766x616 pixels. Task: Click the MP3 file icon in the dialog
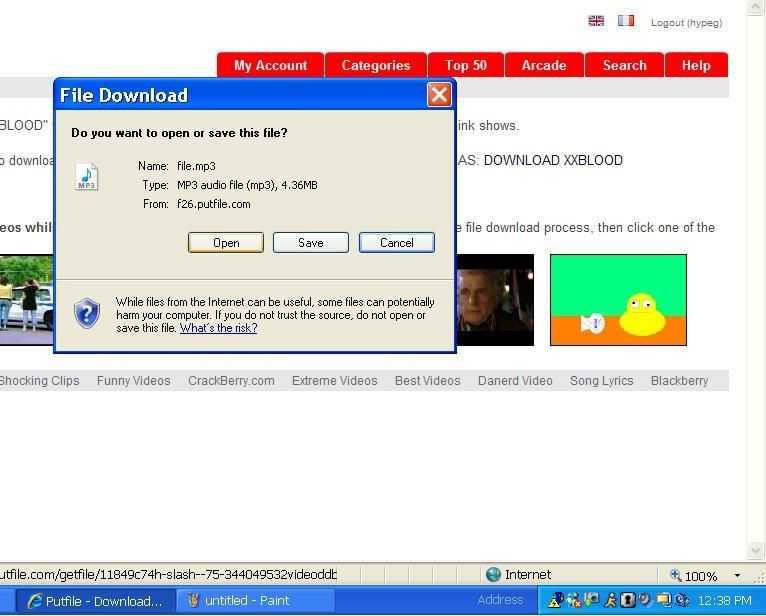click(87, 178)
